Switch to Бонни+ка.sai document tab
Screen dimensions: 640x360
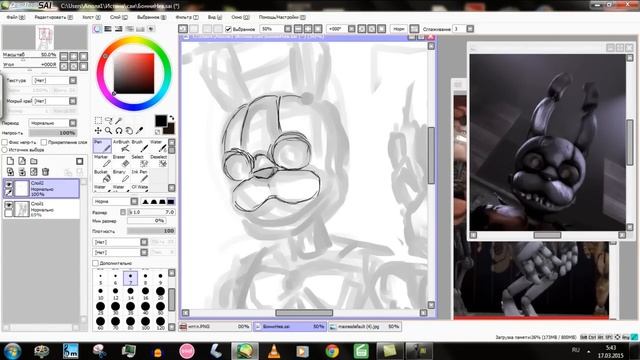click(x=290, y=327)
